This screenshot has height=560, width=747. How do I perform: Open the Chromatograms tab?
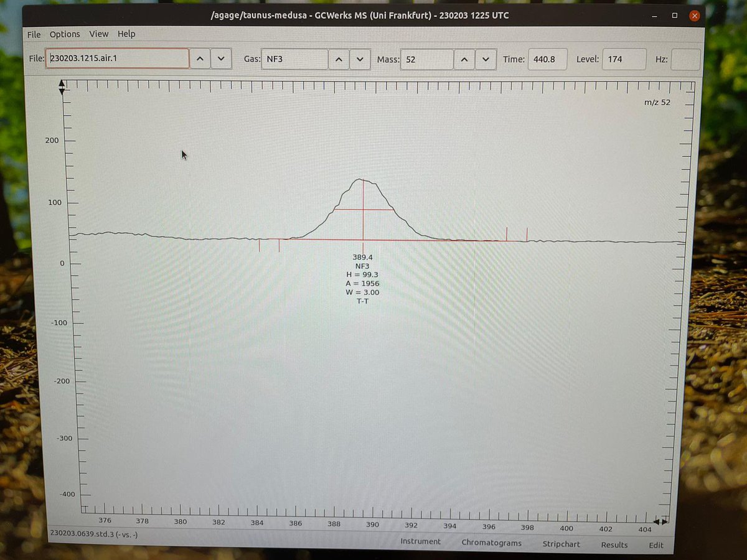click(491, 543)
